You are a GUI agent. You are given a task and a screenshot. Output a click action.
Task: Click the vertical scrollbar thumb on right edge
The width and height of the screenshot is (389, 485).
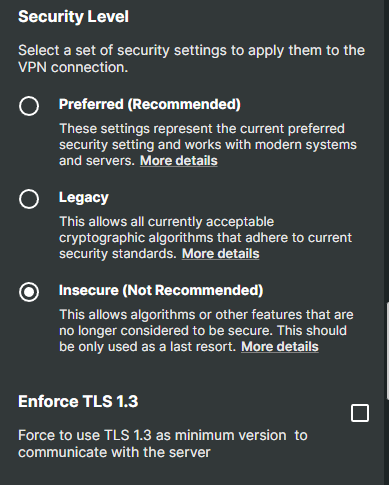pos(387,350)
